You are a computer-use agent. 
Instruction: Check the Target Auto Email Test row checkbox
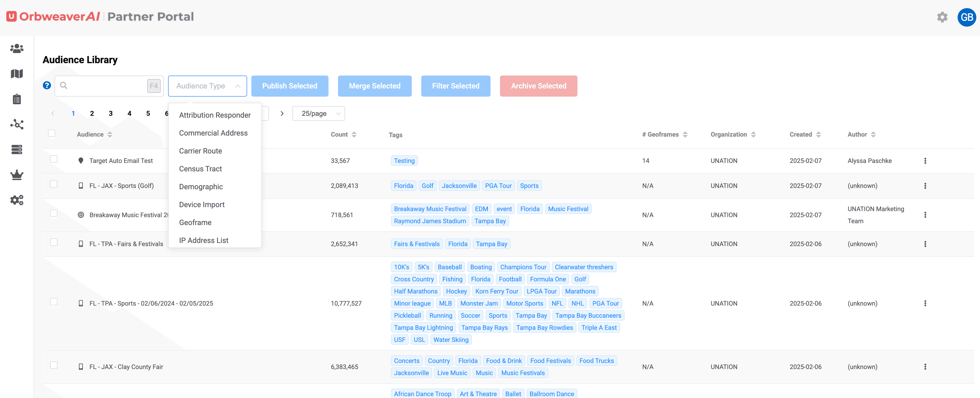pyautogui.click(x=54, y=159)
